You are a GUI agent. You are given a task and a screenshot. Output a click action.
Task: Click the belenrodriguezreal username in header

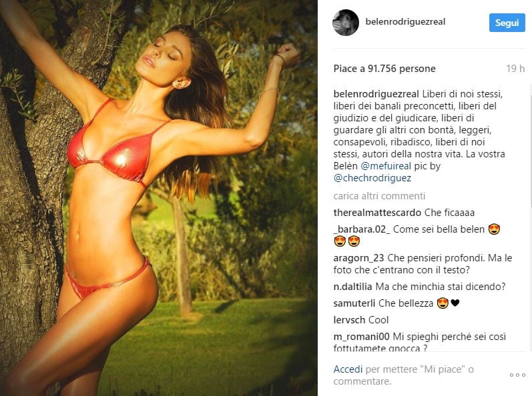(x=405, y=22)
